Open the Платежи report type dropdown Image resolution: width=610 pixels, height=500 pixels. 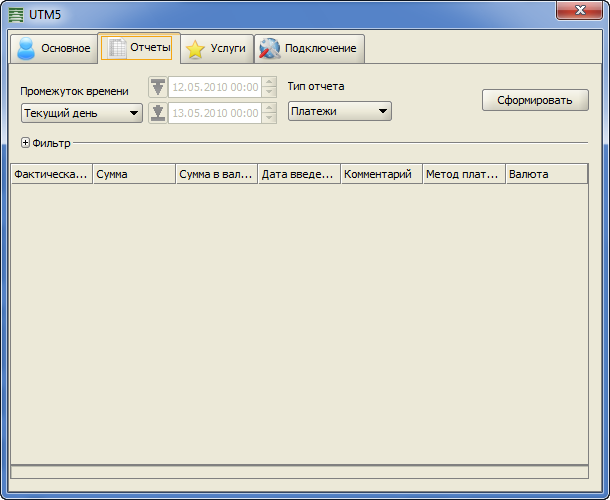click(339, 111)
